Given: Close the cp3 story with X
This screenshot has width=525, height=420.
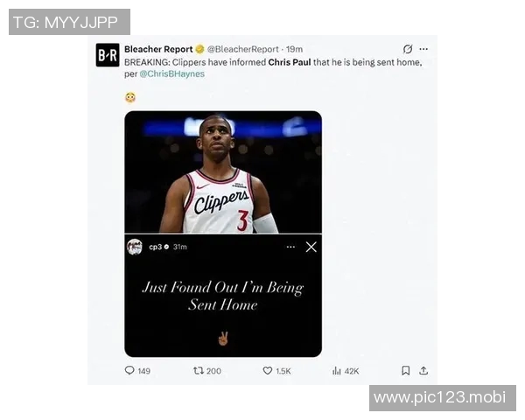Looking at the screenshot, I should point(311,247).
